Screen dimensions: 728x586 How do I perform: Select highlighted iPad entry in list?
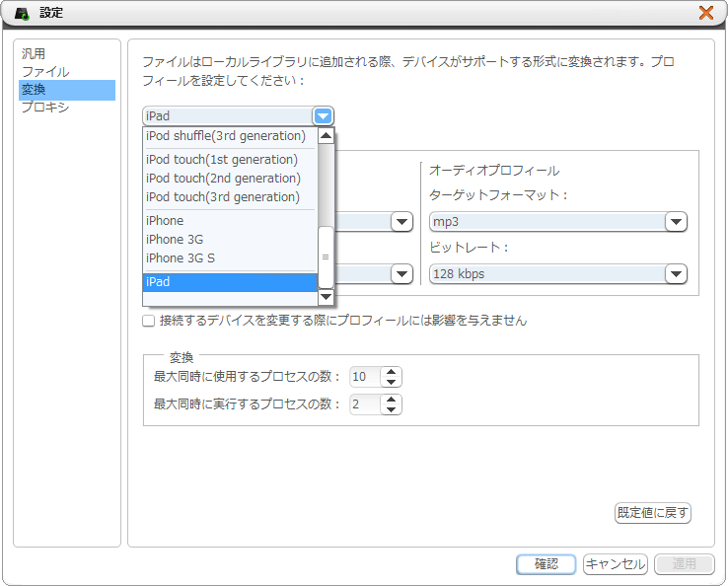click(x=230, y=282)
